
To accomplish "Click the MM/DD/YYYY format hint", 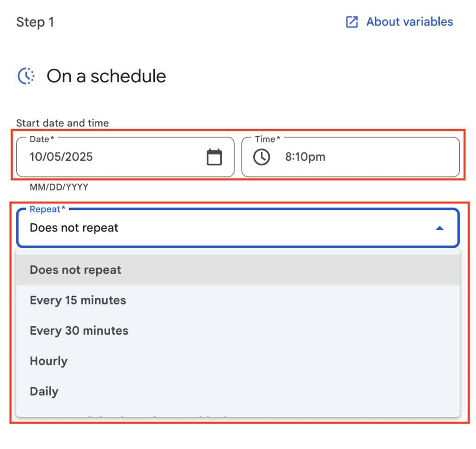I will [59, 187].
